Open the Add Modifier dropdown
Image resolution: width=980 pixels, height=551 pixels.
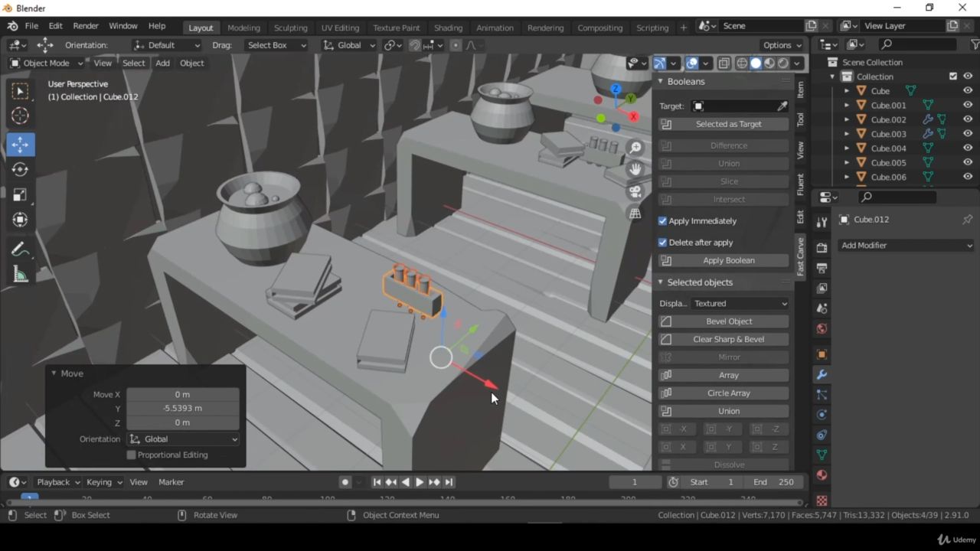coord(906,246)
